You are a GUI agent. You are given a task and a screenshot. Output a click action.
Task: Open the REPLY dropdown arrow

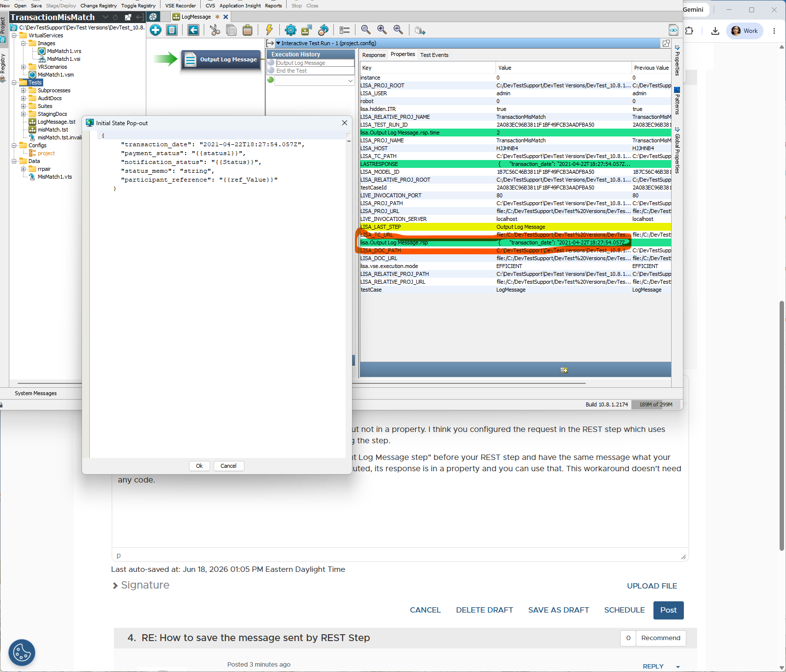tap(678, 667)
